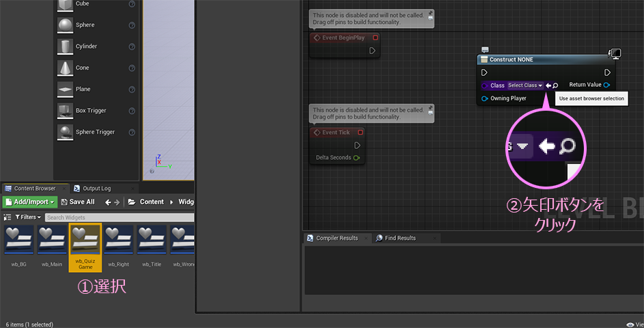Navigate back in Content Browser history
Image resolution: width=644 pixels, height=328 pixels.
tap(108, 202)
